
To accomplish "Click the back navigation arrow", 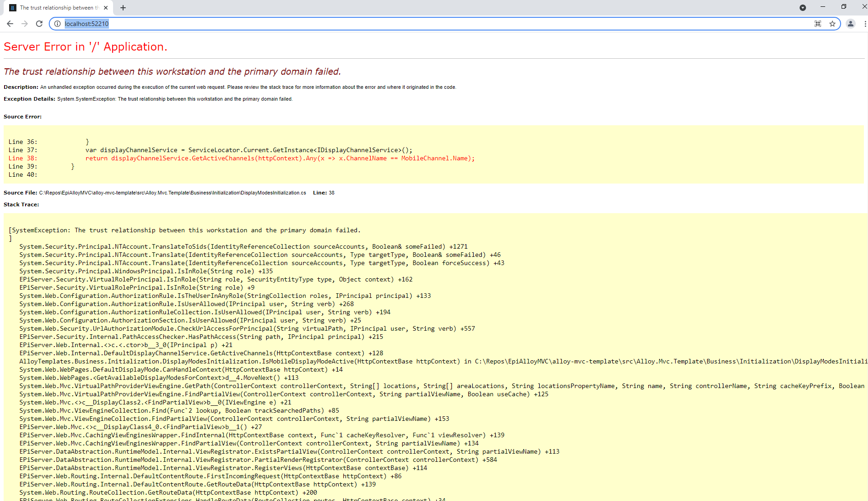I will click(10, 24).
